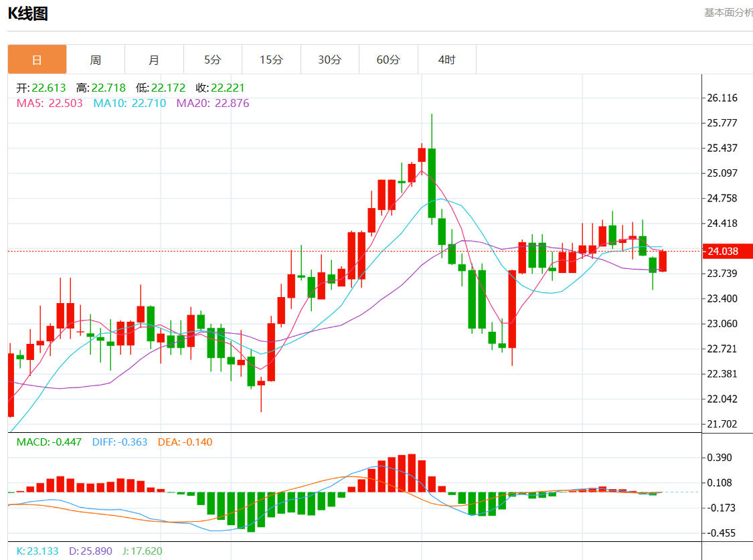Click the DIFF value label
Image resolution: width=753 pixels, height=560 pixels.
119,442
